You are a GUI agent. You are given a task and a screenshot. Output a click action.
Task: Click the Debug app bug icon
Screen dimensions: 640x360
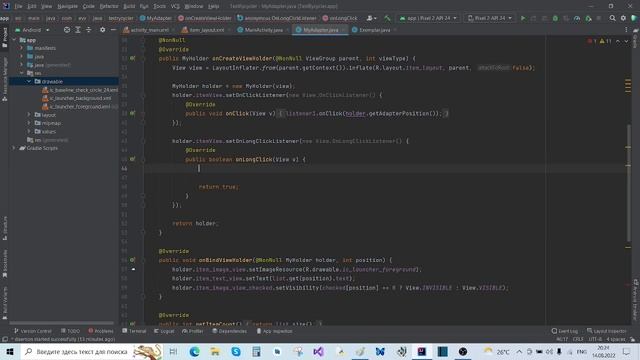pyautogui.click(x=555, y=18)
